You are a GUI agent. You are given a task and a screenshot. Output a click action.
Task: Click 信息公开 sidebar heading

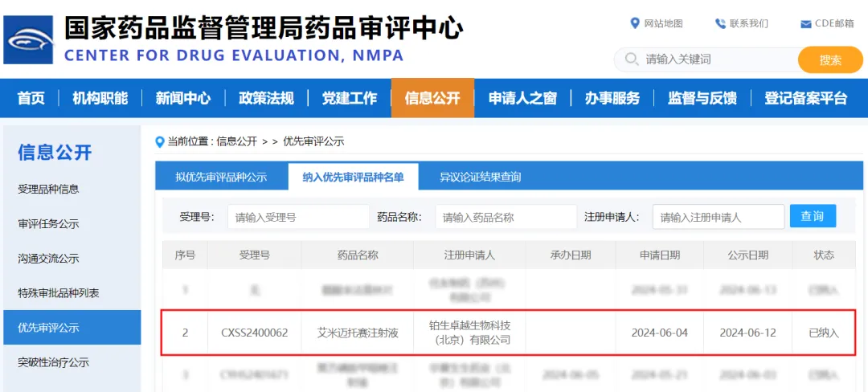tap(55, 152)
